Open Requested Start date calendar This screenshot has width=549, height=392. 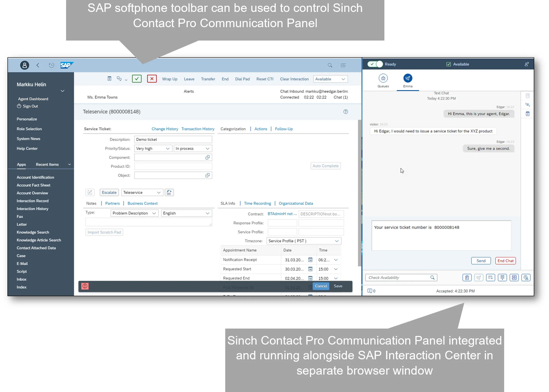(310, 269)
